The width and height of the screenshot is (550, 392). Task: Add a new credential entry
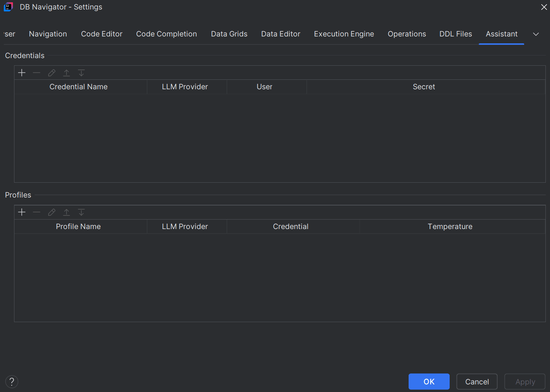(x=22, y=73)
